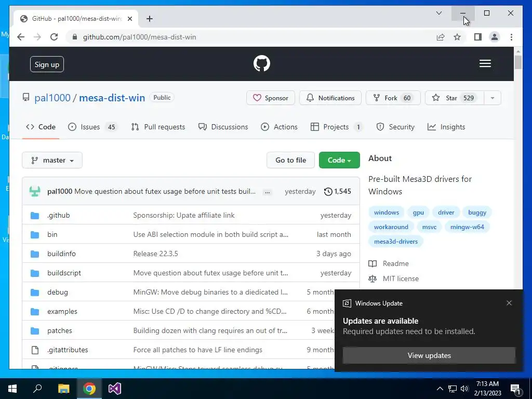Reload the page with refresh icon
Screen dimensions: 532x399
pos(54,37)
